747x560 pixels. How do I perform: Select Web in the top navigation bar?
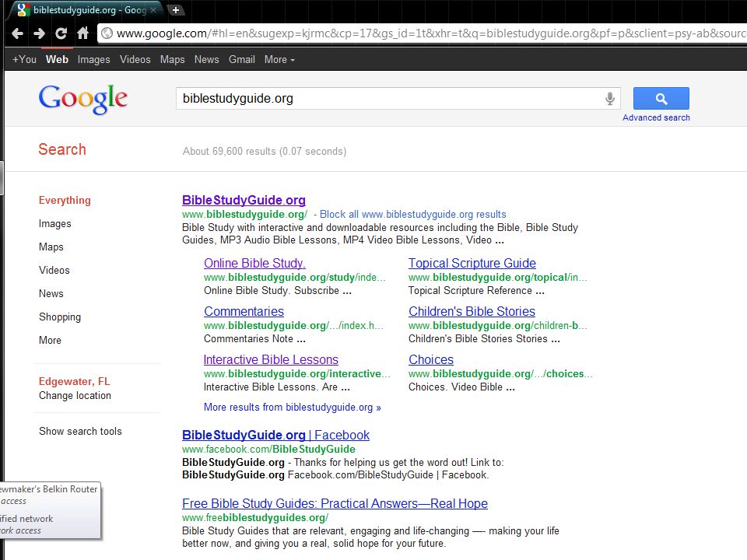tap(57, 60)
